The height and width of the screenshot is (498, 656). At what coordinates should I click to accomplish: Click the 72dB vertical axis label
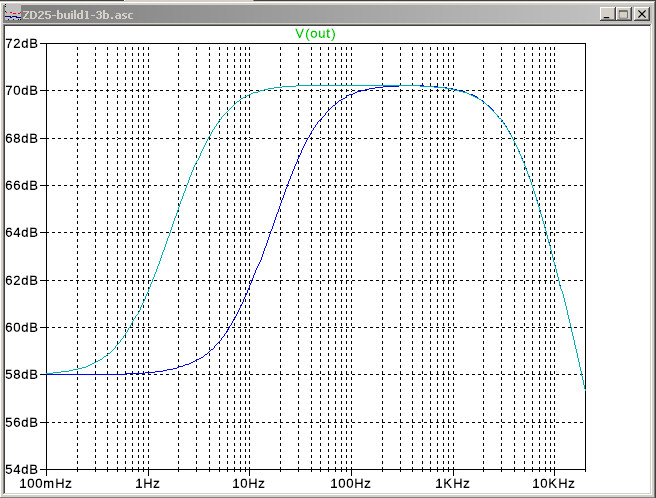click(21, 44)
